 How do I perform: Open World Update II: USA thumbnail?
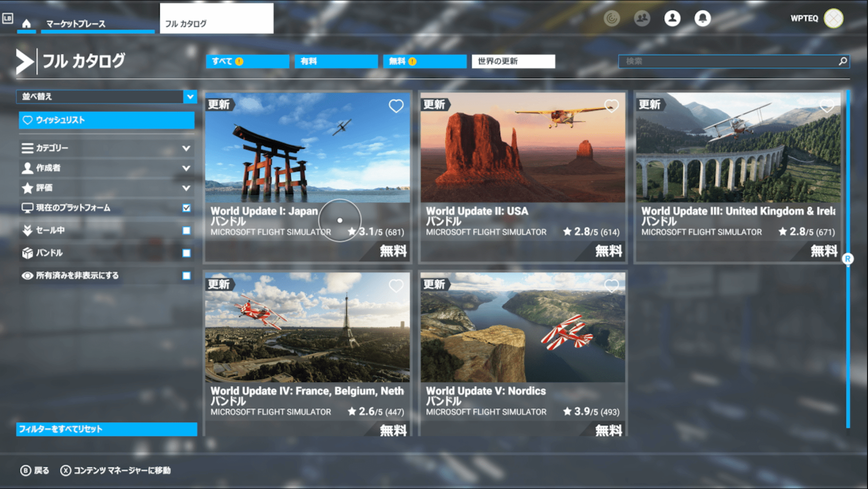coord(523,148)
